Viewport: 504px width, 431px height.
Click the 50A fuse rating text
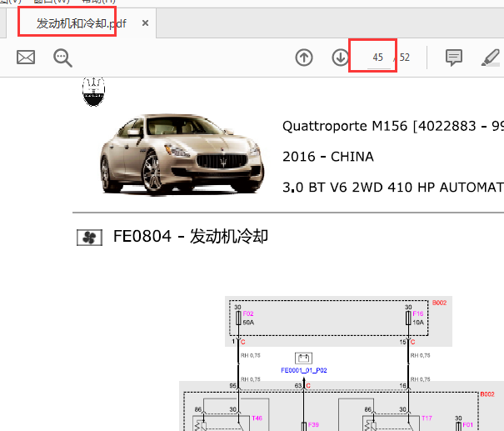click(248, 323)
